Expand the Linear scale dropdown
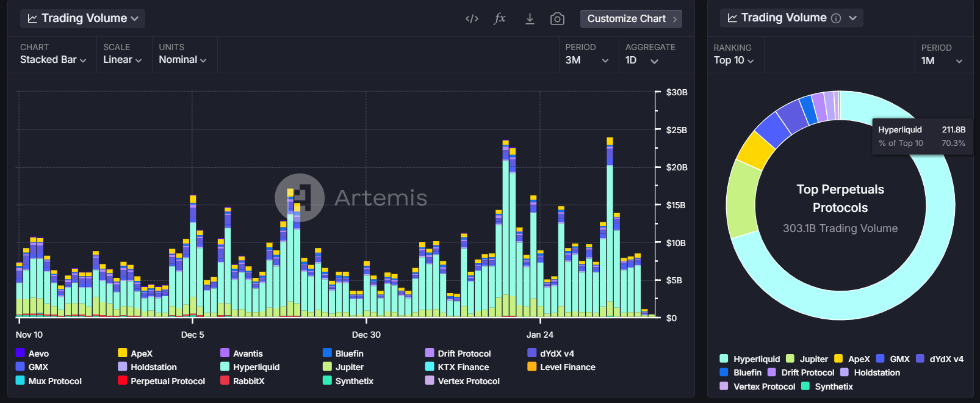Image resolution: width=980 pixels, height=403 pixels. (122, 60)
